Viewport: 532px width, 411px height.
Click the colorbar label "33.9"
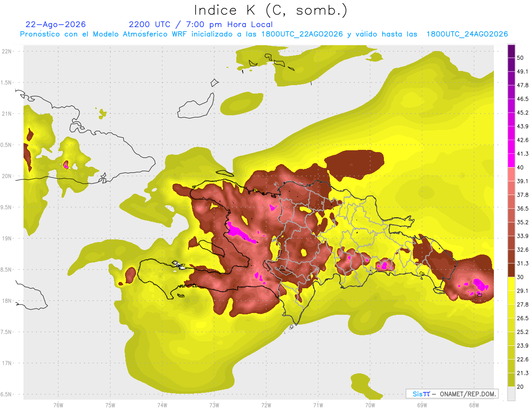click(x=522, y=236)
